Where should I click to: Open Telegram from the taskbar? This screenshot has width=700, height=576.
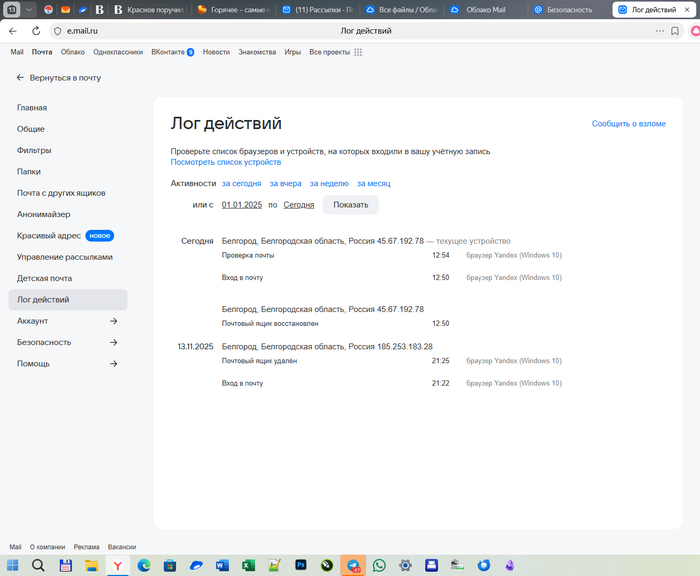353,565
